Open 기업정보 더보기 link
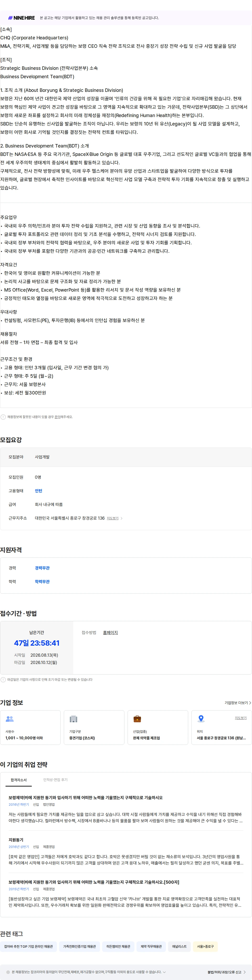Screen dimensions: 252x980 pos(238,703)
